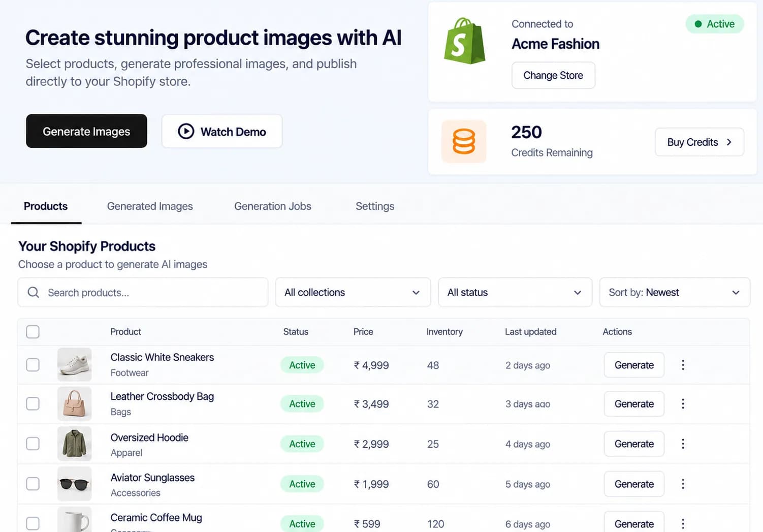Click the Price column header
The height and width of the screenshot is (532, 763).
(363, 332)
